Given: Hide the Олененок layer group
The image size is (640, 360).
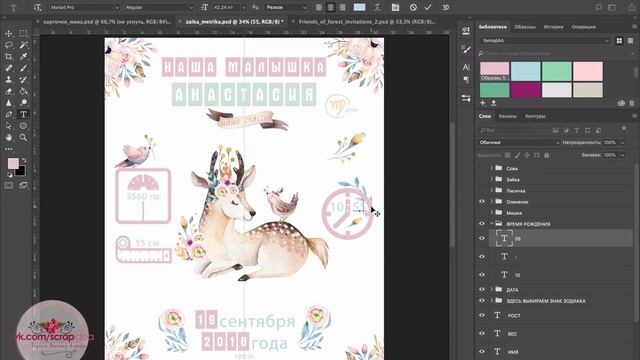Looking at the screenshot, I should tap(482, 202).
